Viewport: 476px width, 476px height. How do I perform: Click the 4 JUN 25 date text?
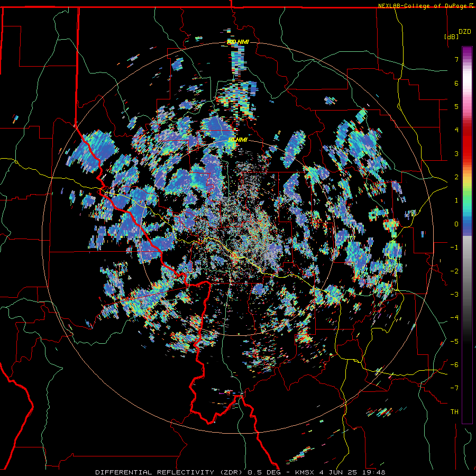[337, 472]
